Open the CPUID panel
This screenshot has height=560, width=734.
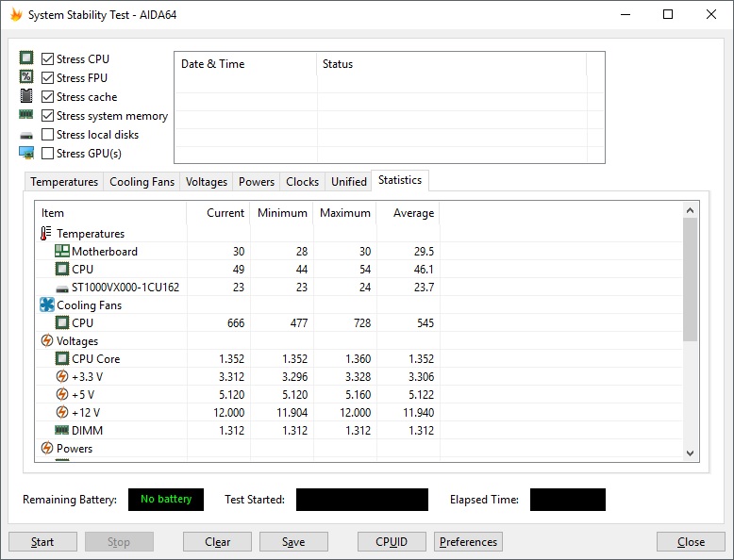tap(392, 542)
